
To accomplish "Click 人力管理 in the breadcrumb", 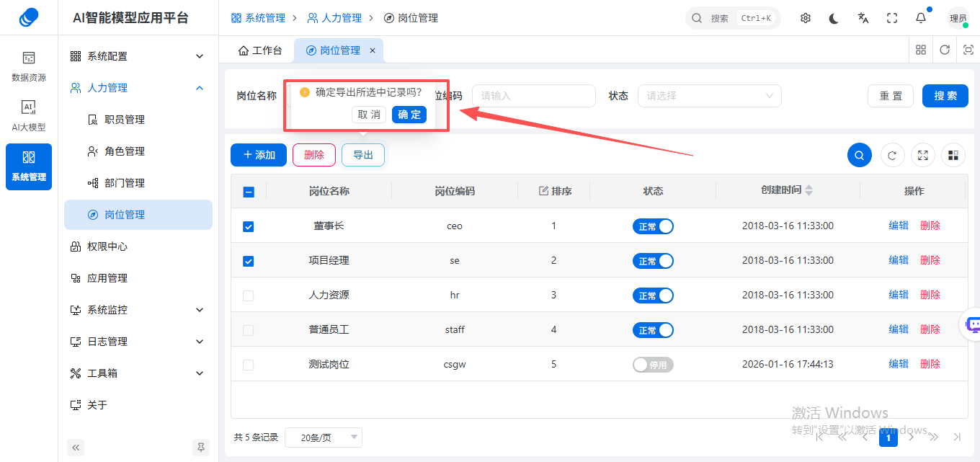I will [334, 18].
